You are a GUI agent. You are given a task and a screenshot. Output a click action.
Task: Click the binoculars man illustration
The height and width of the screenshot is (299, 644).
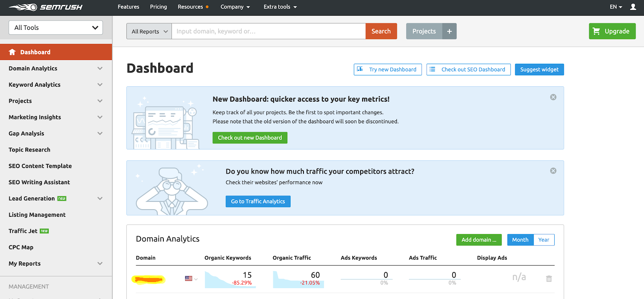pyautogui.click(x=172, y=189)
